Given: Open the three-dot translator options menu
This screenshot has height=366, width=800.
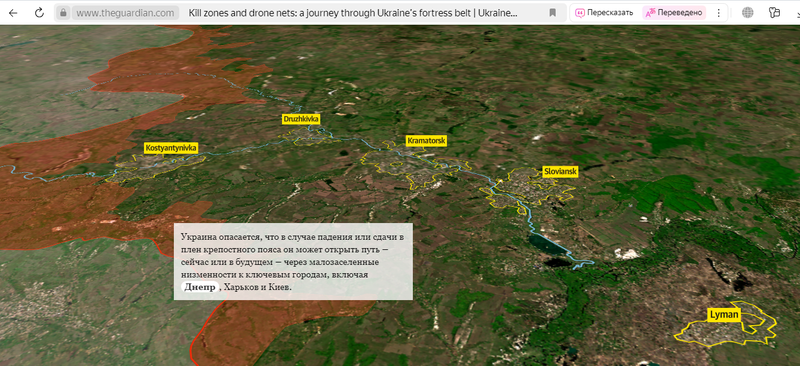Looking at the screenshot, I should [x=718, y=13].
